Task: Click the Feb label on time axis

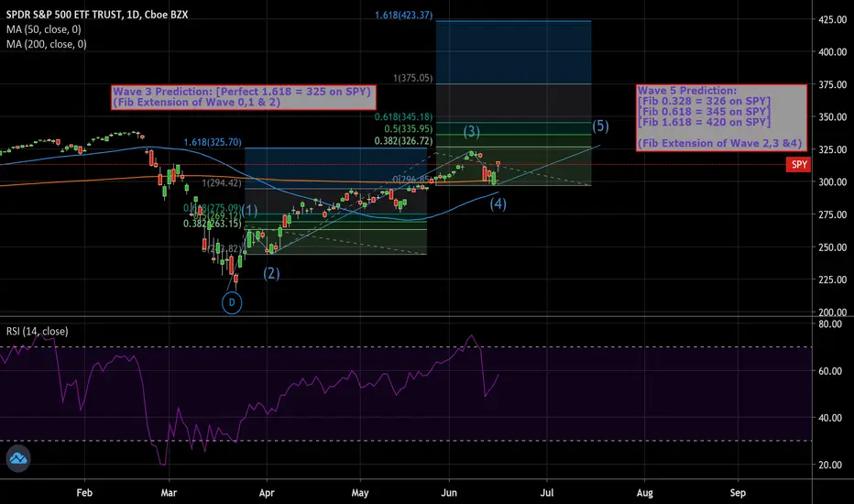Action: [84, 493]
